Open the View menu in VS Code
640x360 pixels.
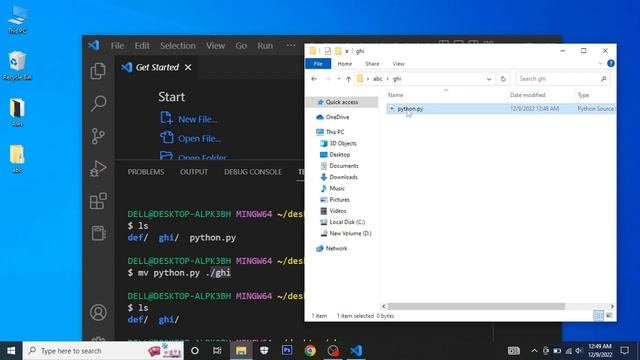pos(215,46)
